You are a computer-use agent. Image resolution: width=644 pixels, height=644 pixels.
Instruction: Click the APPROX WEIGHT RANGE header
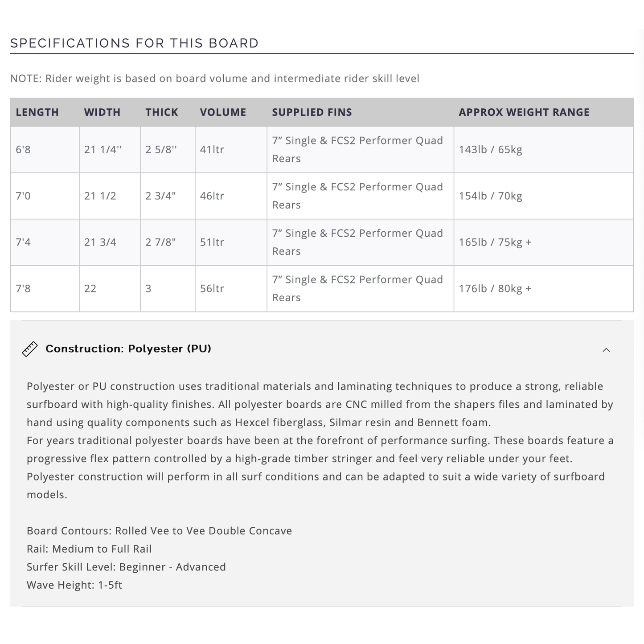pyautogui.click(x=524, y=112)
